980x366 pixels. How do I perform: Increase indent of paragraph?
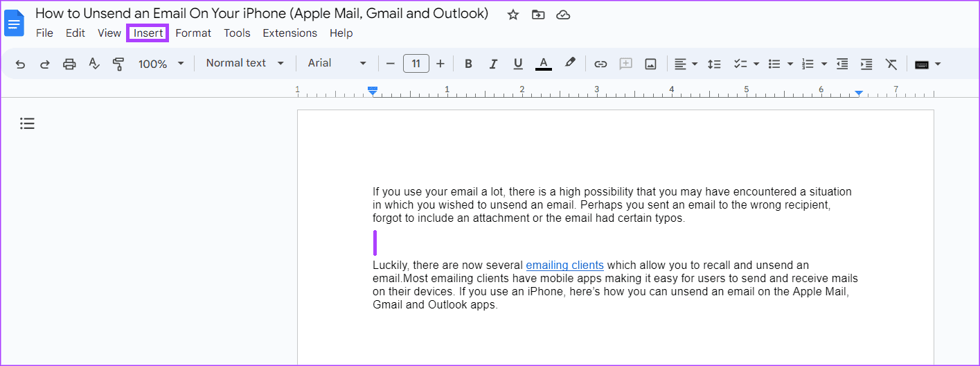click(x=866, y=64)
